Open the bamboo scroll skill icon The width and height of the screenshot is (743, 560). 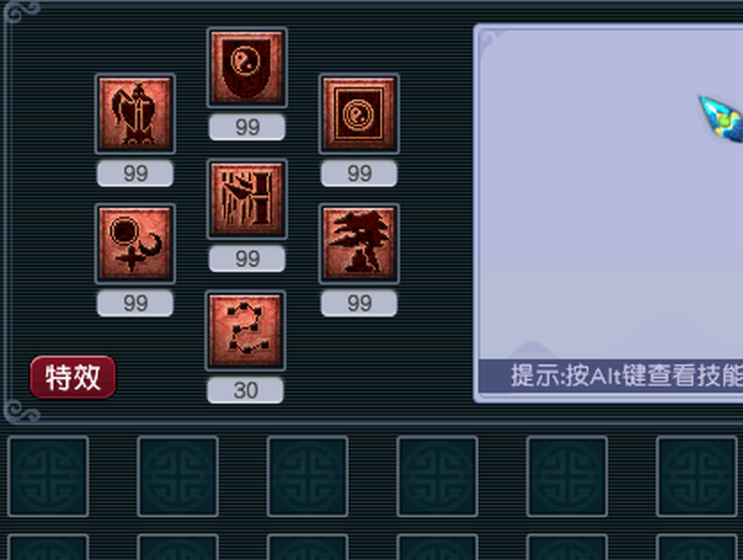pos(246,200)
